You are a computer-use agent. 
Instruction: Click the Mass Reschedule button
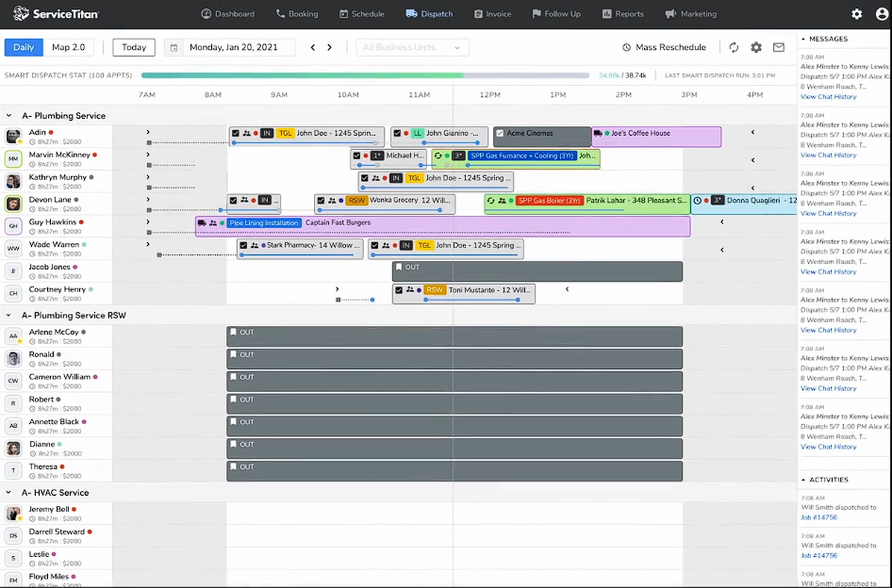664,47
